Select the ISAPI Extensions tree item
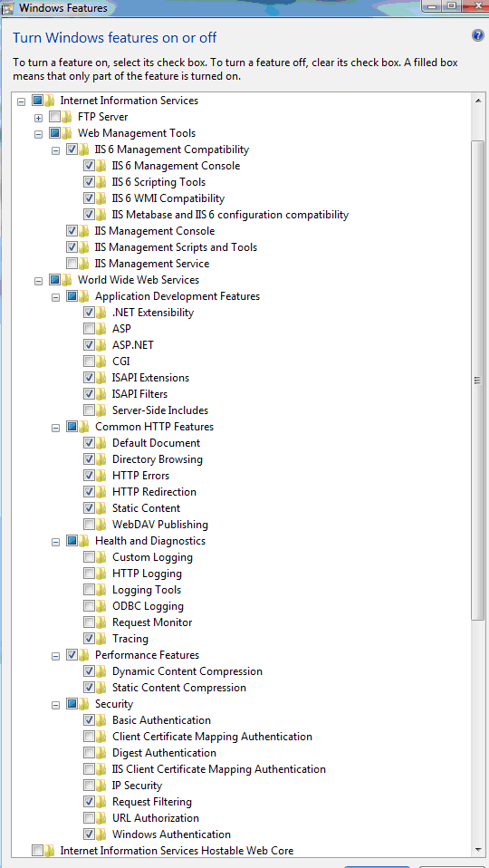Screen dimensions: 489x868 tap(150, 378)
